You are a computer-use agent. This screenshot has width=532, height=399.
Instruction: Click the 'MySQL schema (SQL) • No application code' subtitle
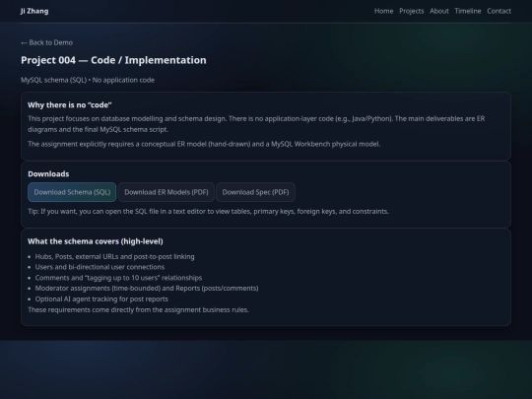pyautogui.click(x=88, y=80)
